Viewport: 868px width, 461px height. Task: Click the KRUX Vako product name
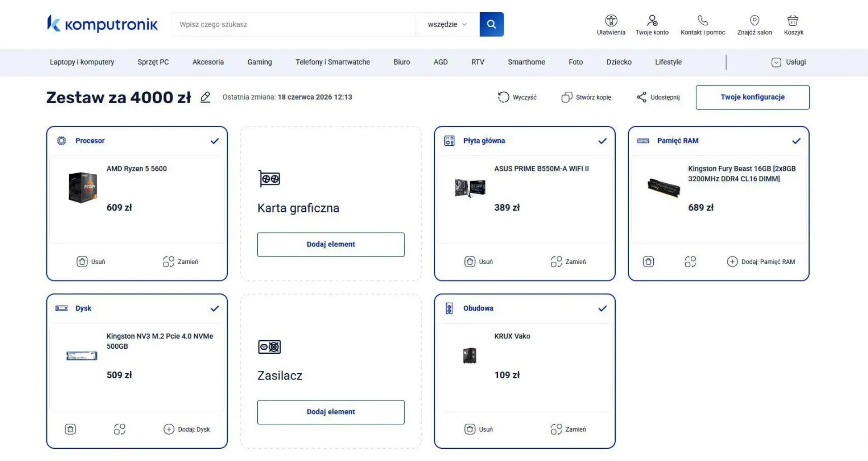512,336
